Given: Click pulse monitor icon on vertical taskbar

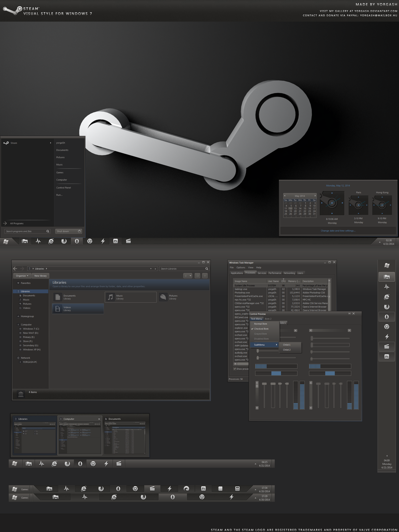Looking at the screenshot, I should (387, 287).
